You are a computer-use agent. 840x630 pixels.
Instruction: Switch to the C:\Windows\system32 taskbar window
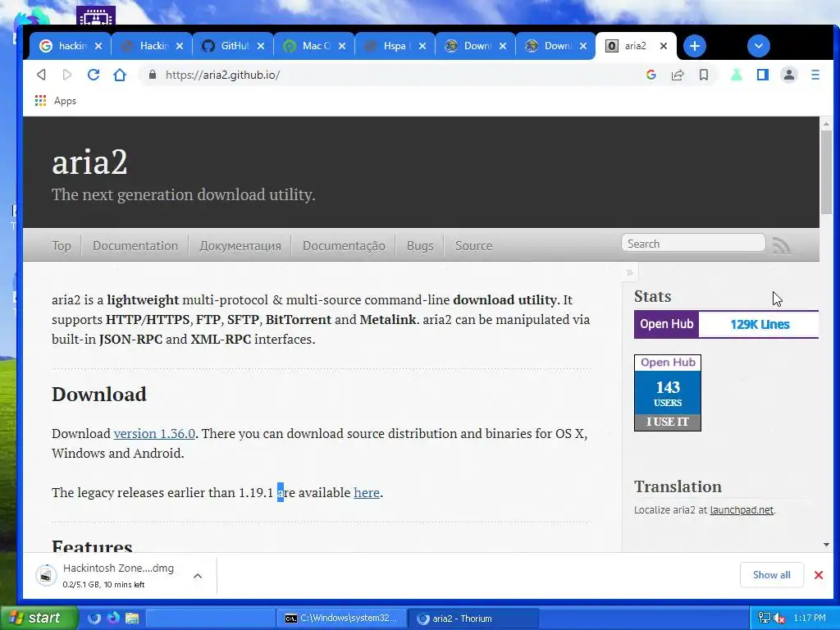340,619
